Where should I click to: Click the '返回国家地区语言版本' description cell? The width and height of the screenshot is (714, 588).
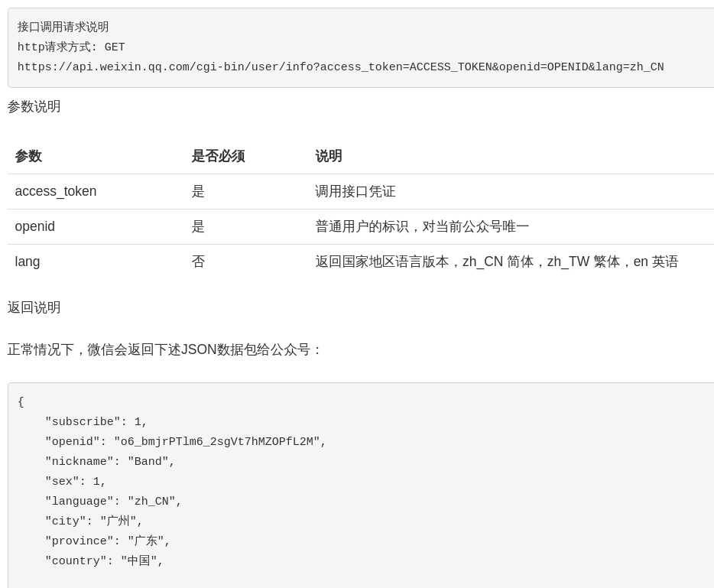(497, 262)
